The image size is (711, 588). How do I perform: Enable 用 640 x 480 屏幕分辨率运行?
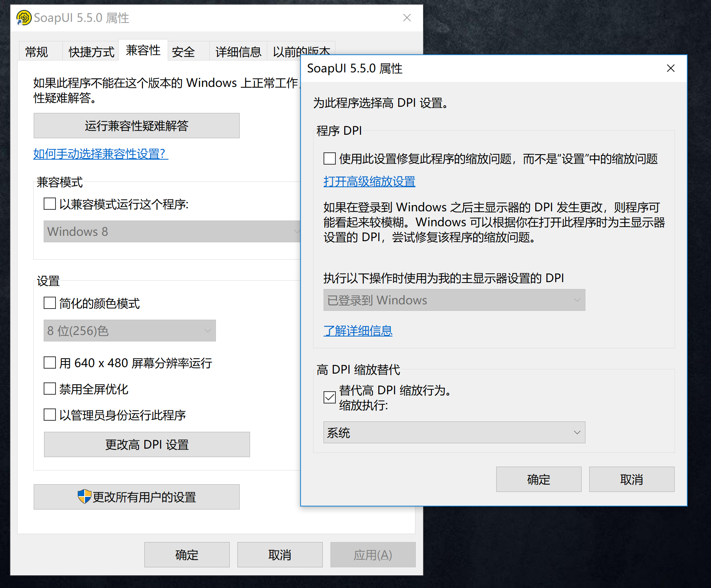pos(49,363)
